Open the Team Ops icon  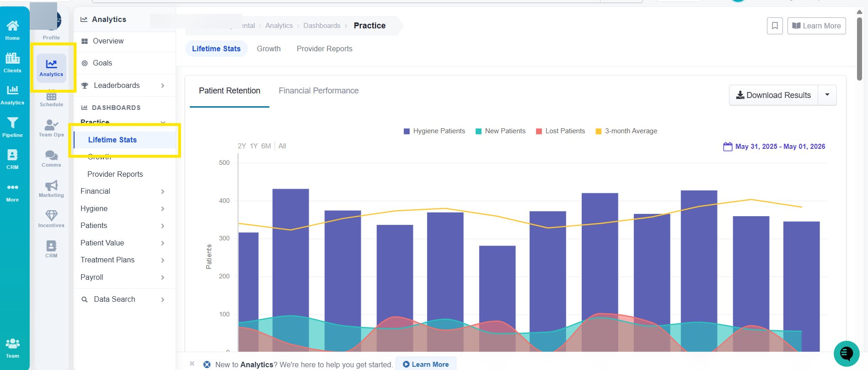[x=51, y=125]
